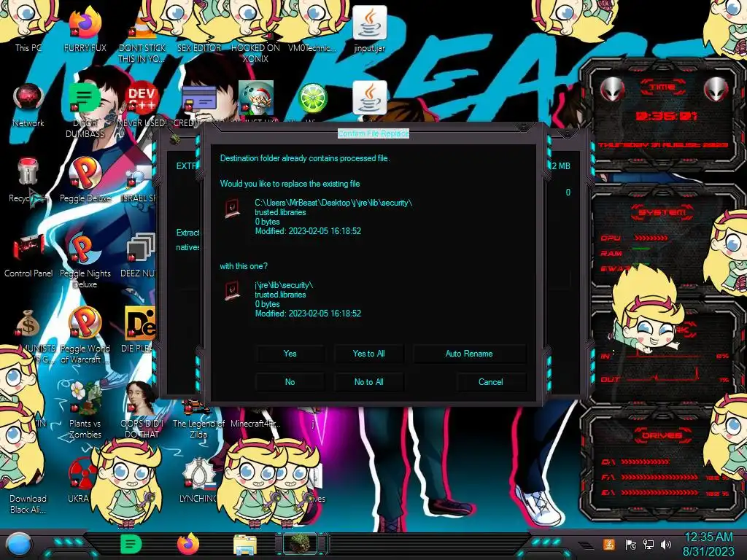
Task: Click the CPU usage meter in SYSTEM widget
Action: [x=651, y=238]
